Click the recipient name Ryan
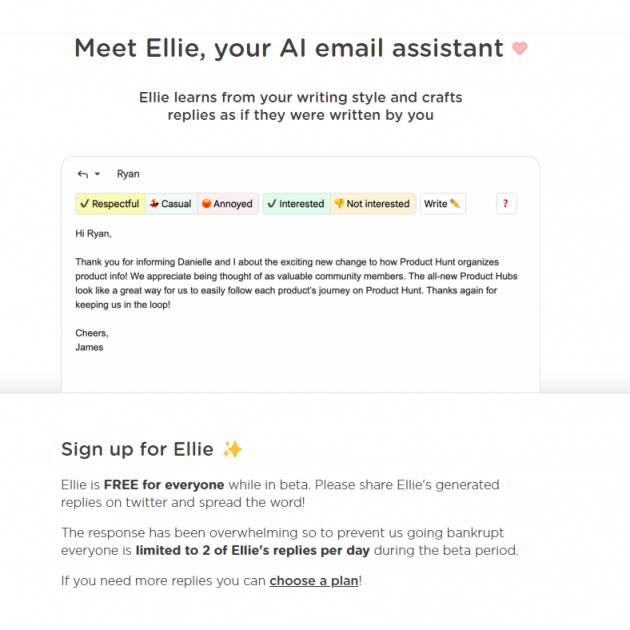The width and height of the screenshot is (630, 630). tap(128, 174)
